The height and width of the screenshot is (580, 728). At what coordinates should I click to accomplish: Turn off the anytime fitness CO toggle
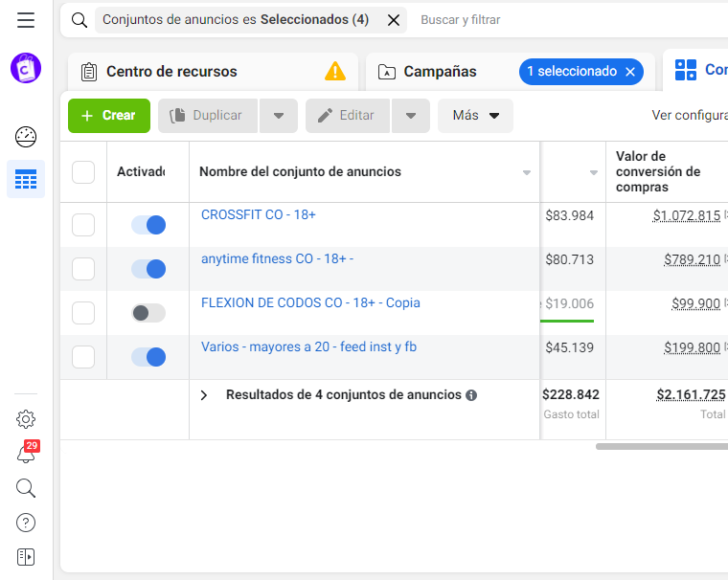click(x=148, y=269)
